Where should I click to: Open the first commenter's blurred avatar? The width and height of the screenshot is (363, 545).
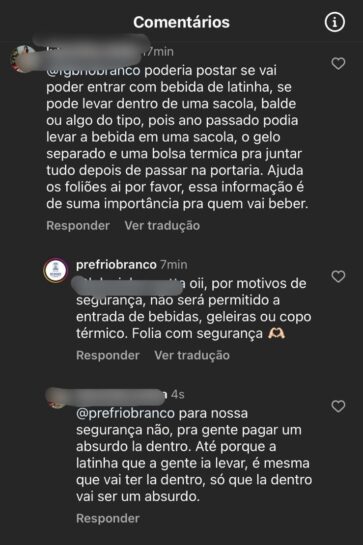(24, 58)
